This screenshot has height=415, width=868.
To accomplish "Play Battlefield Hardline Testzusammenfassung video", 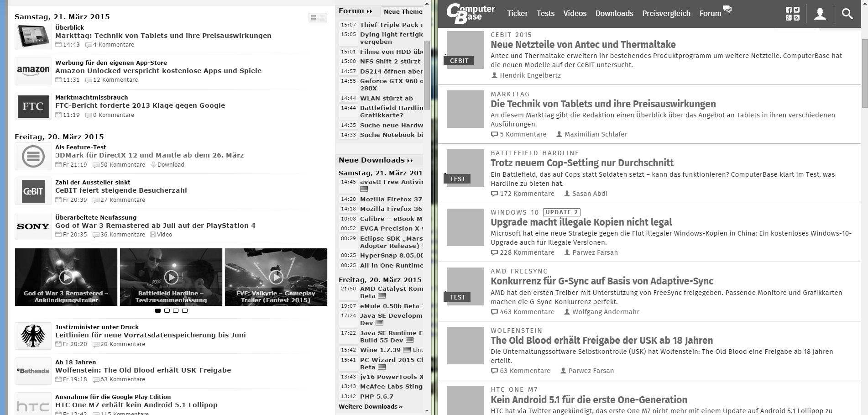I will tap(171, 277).
